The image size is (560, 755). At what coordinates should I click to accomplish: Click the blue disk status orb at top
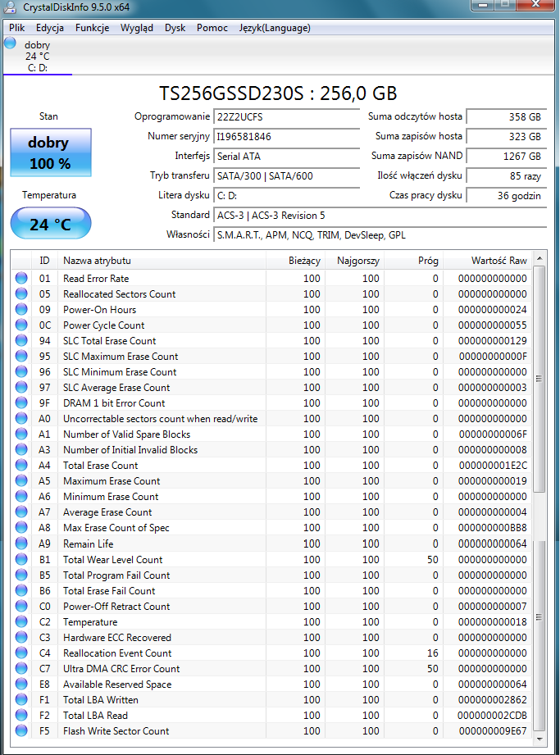coord(10,43)
